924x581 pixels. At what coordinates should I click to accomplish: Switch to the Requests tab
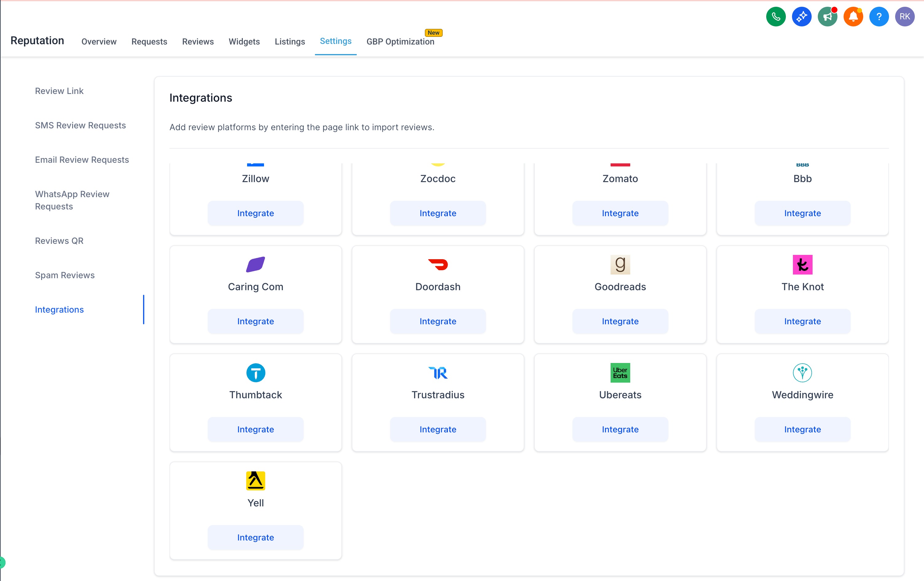(149, 41)
